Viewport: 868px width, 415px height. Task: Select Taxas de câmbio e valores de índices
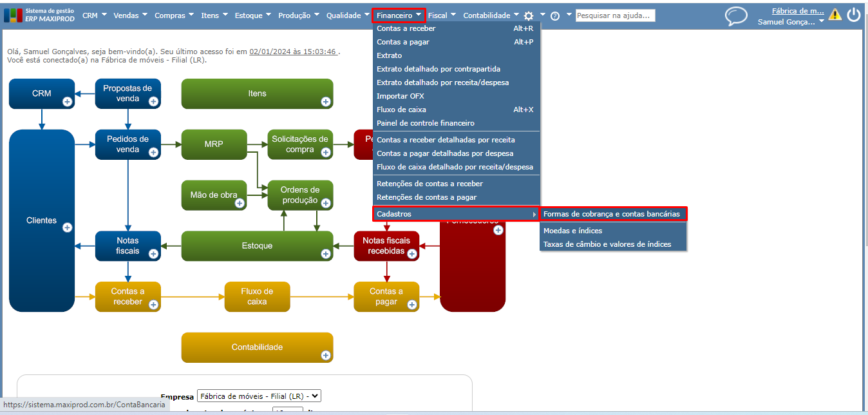click(x=613, y=244)
